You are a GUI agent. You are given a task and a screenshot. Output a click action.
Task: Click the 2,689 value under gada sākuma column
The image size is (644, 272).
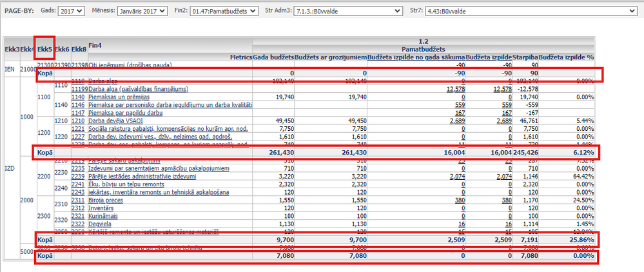(457, 121)
